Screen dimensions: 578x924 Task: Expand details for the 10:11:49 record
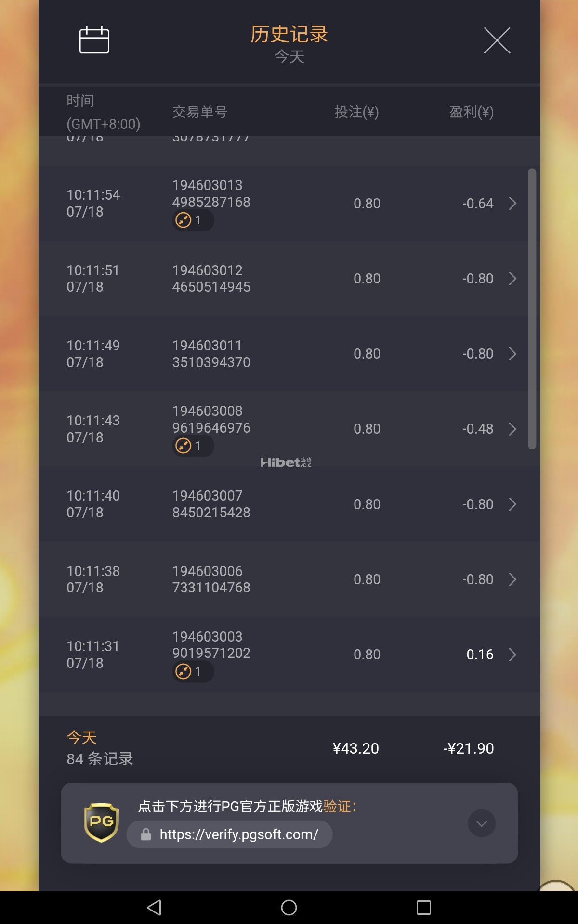tap(512, 354)
